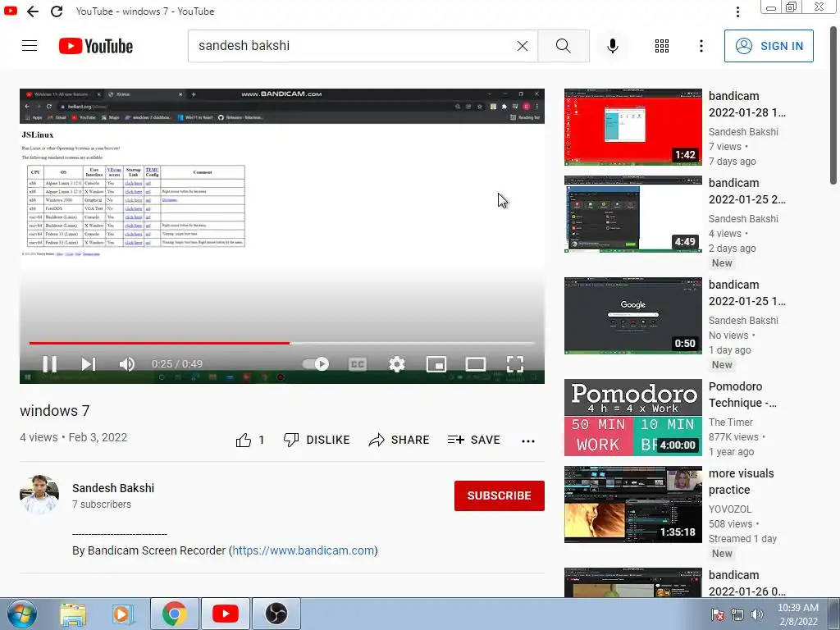Image resolution: width=840 pixels, height=630 pixels.
Task: Skip to next video
Action: 89,363
